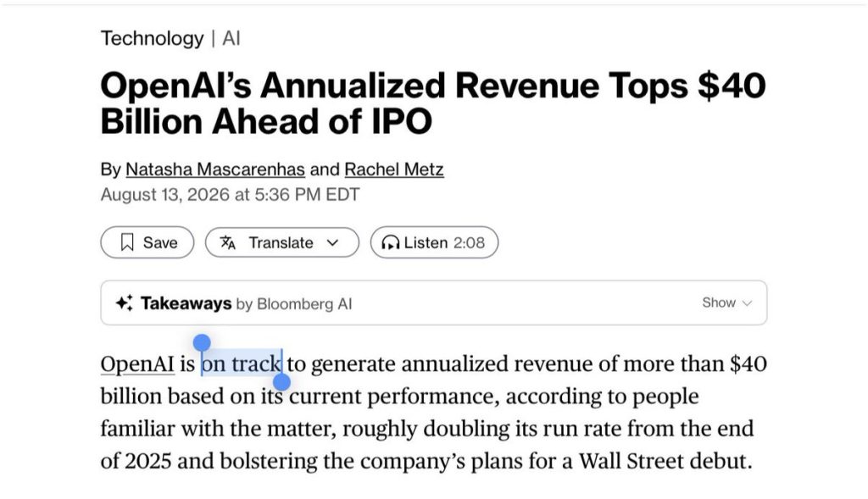Click the headphones Listen icon

[x=390, y=242]
